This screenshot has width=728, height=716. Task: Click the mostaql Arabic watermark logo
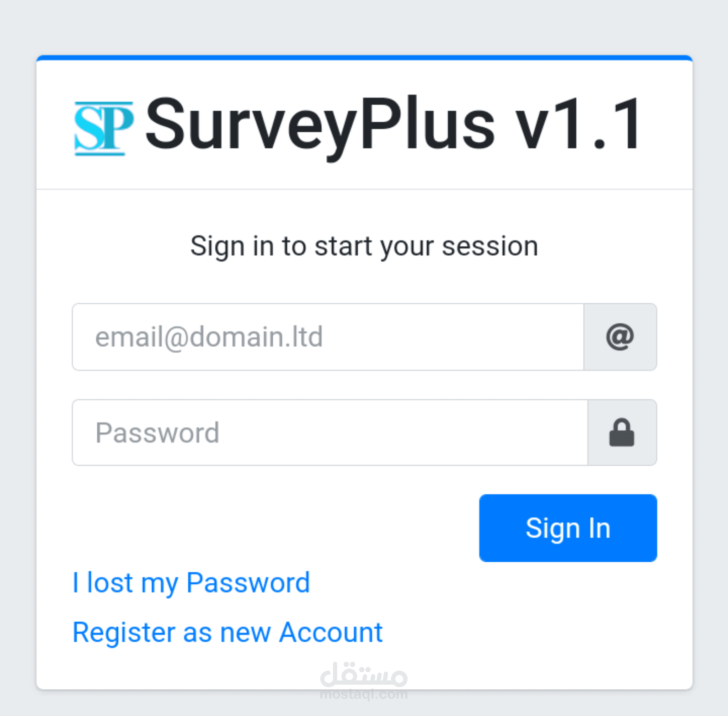(x=364, y=674)
